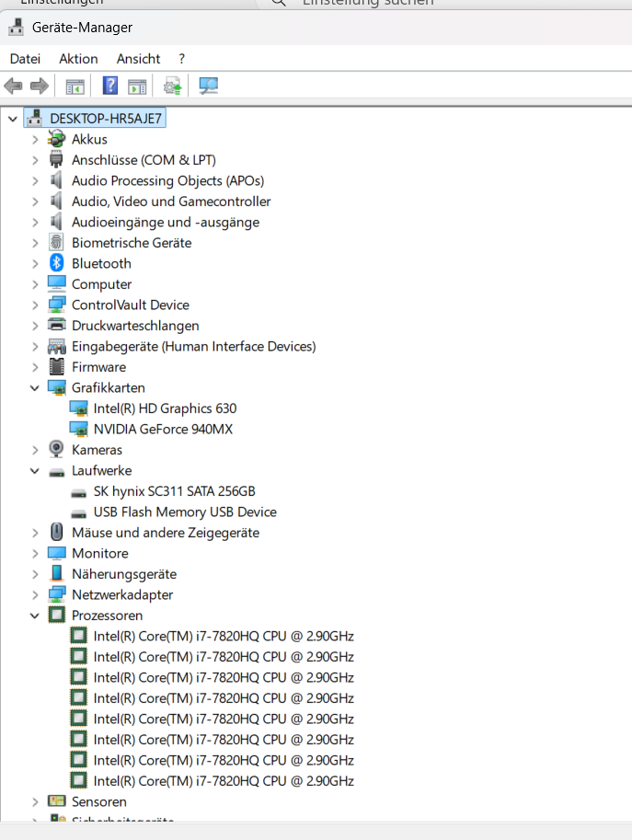Viewport: 632px width, 840px height.
Task: Open the Ansicht menu
Action: click(x=138, y=58)
